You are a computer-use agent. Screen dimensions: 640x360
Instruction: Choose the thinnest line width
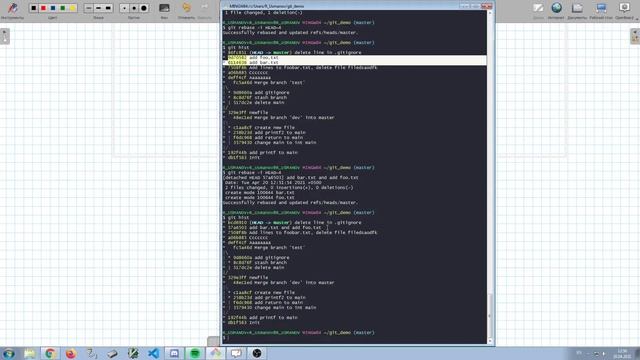click(x=89, y=8)
